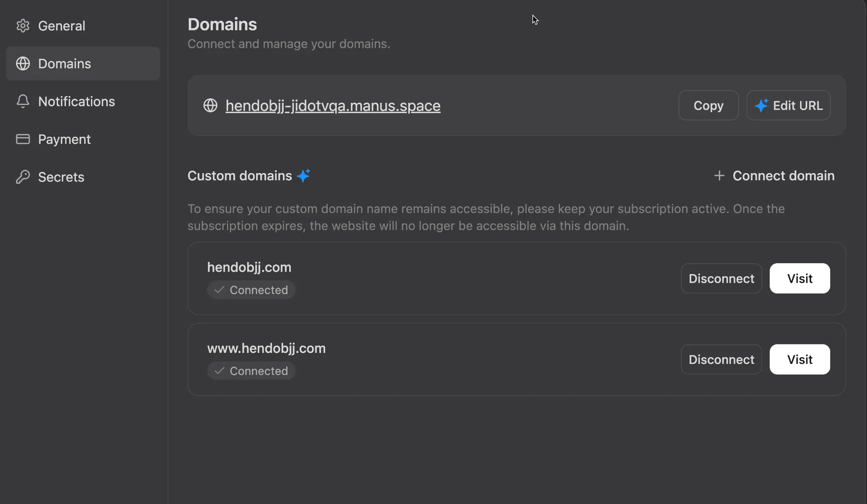Click the Domains globe icon in sidebar

23,63
